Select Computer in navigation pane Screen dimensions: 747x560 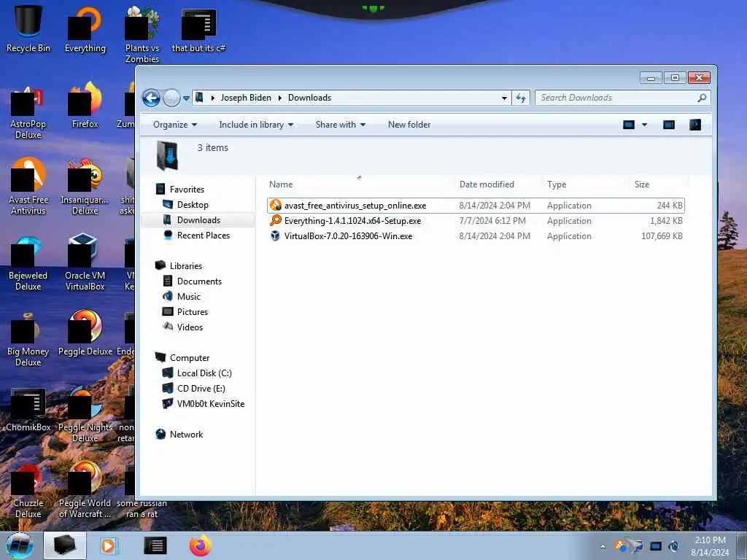[x=190, y=358]
